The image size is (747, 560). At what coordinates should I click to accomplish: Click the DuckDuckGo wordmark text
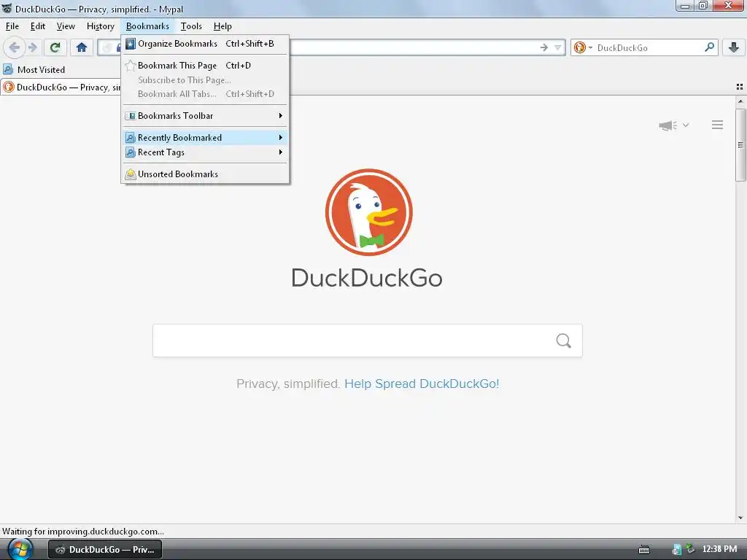pos(367,278)
